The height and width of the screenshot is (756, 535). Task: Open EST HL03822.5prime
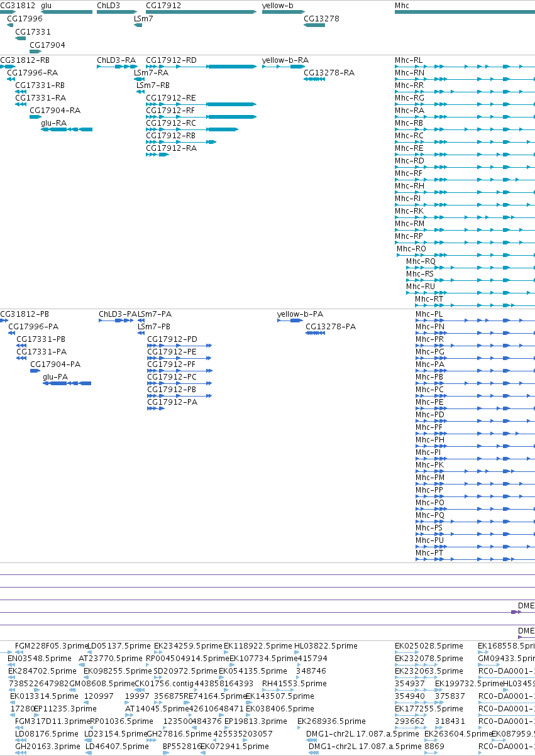(x=327, y=646)
